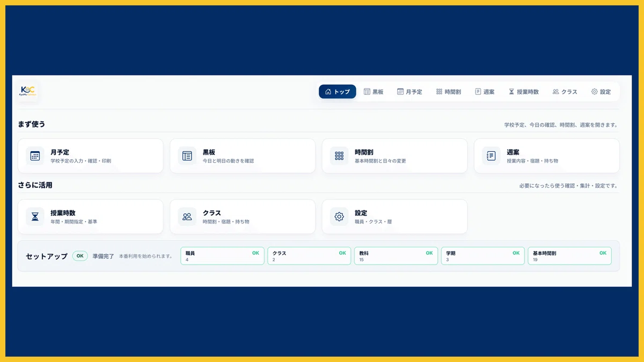Open the クラス card title
Screen dimensions: 644x362
coord(212,213)
